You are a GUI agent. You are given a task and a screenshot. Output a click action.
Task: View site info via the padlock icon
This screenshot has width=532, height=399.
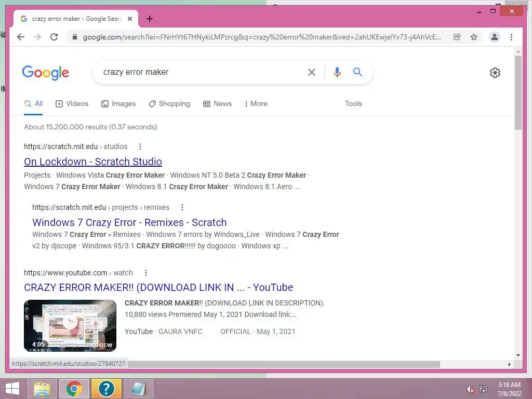click(x=75, y=37)
